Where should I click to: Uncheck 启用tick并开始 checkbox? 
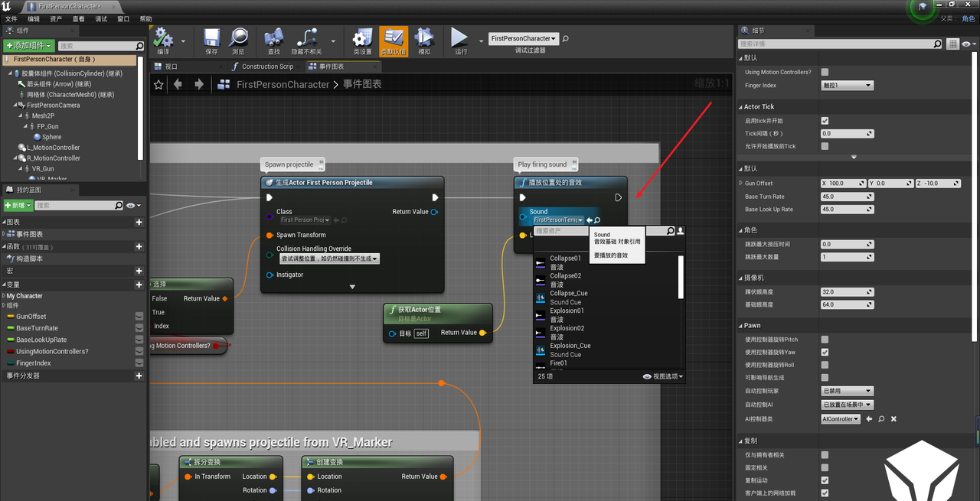(x=825, y=121)
